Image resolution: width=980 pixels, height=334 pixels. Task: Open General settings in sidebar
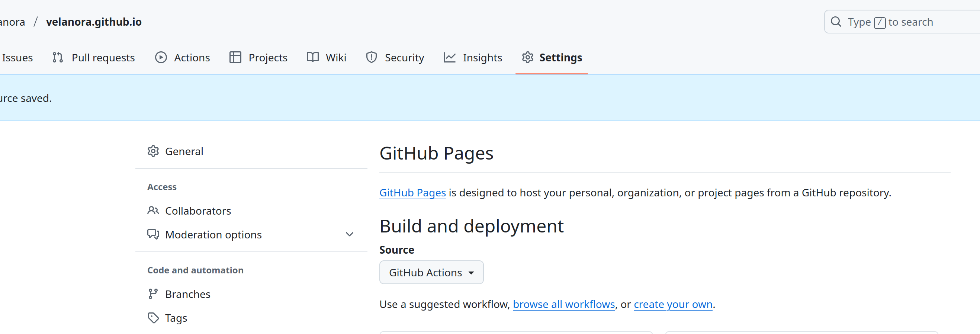[x=251, y=151]
